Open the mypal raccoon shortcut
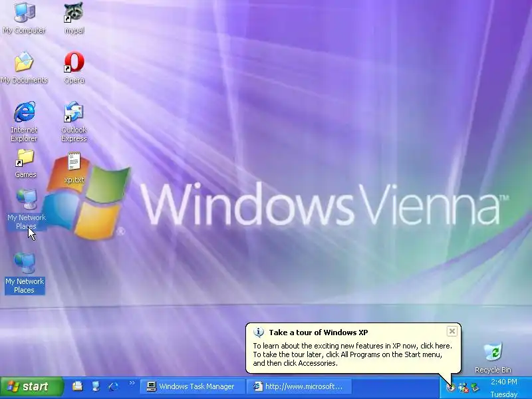Screen dimensions: 532x399 [x=74, y=17]
